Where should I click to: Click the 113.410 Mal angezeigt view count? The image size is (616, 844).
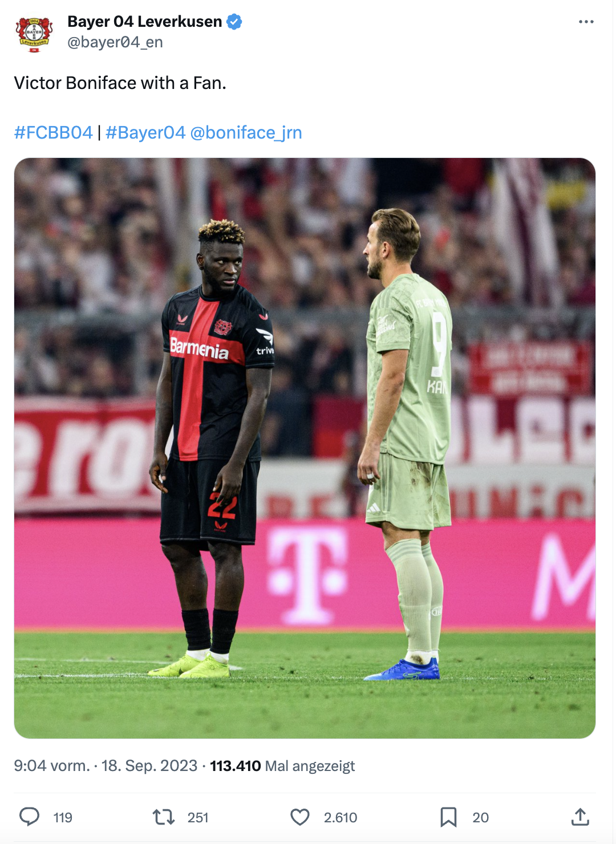[x=282, y=766]
